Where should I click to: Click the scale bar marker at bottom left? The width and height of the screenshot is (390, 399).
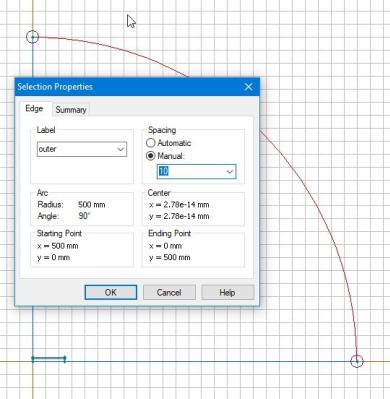pyautogui.click(x=49, y=359)
